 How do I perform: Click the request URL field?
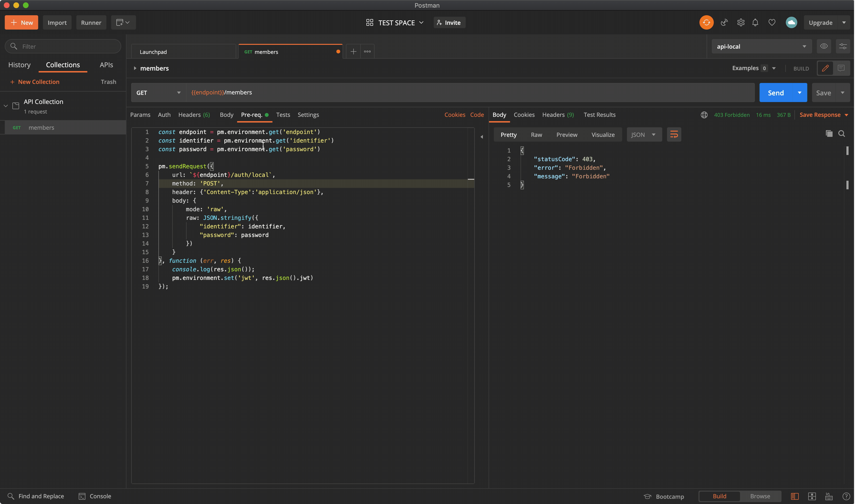coord(470,92)
